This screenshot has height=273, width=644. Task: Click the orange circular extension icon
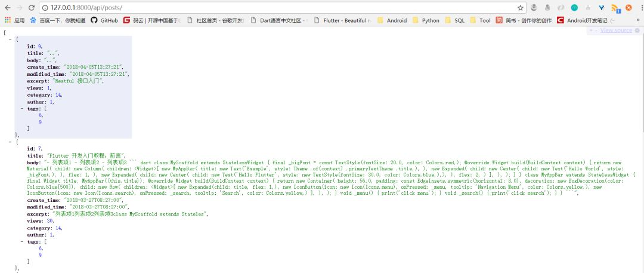coord(628,7)
